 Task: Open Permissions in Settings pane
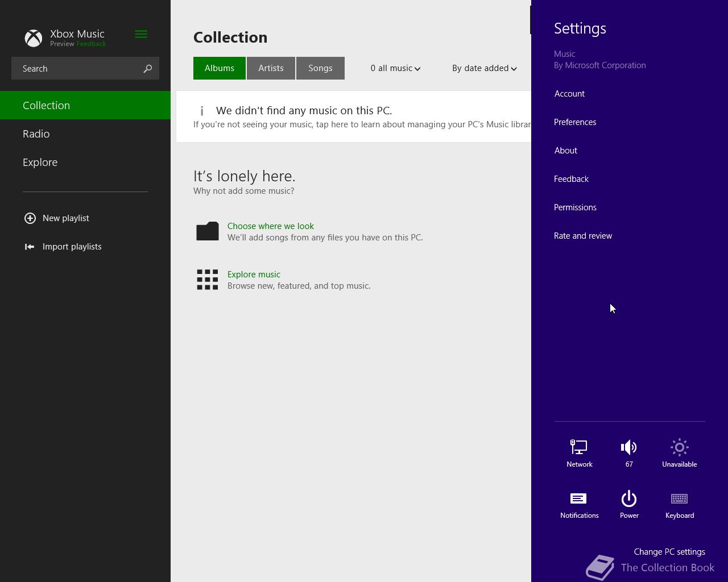(x=575, y=207)
